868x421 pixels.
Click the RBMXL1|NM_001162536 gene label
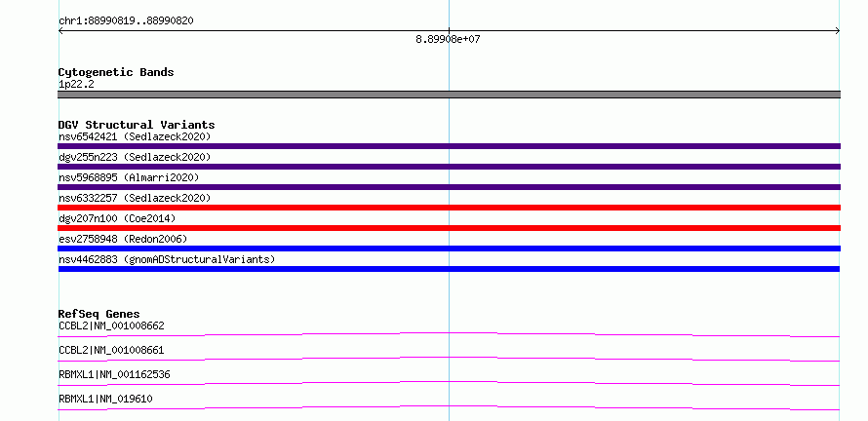(x=114, y=374)
